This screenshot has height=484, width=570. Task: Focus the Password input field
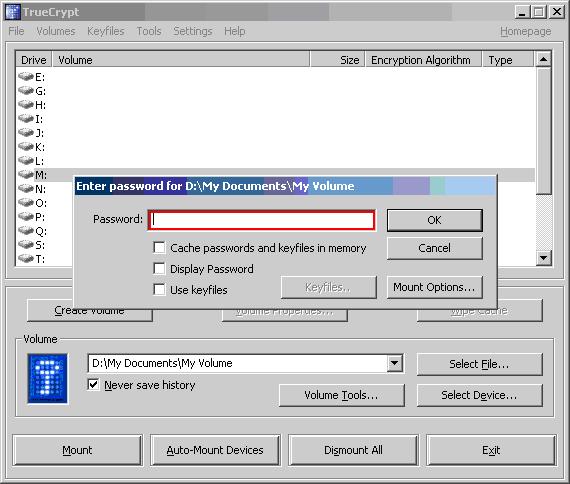click(262, 220)
